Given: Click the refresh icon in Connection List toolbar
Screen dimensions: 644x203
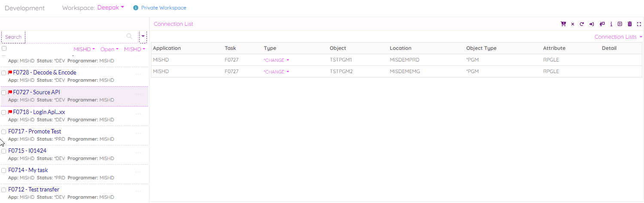Looking at the screenshot, I should 582,24.
